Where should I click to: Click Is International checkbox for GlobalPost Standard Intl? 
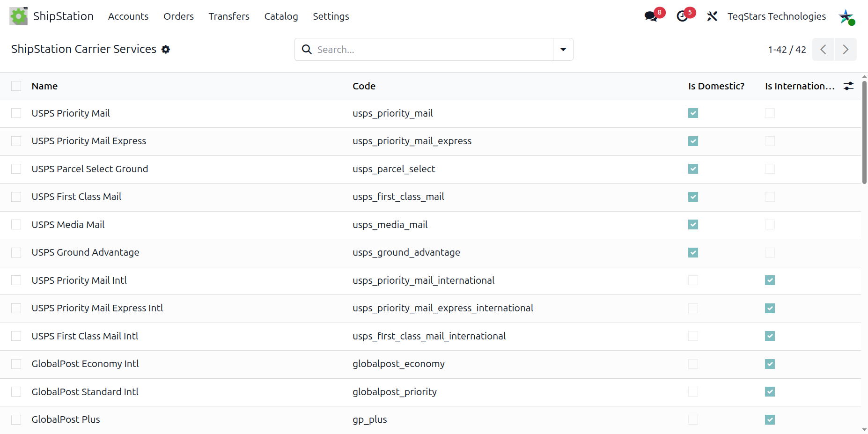(x=770, y=392)
